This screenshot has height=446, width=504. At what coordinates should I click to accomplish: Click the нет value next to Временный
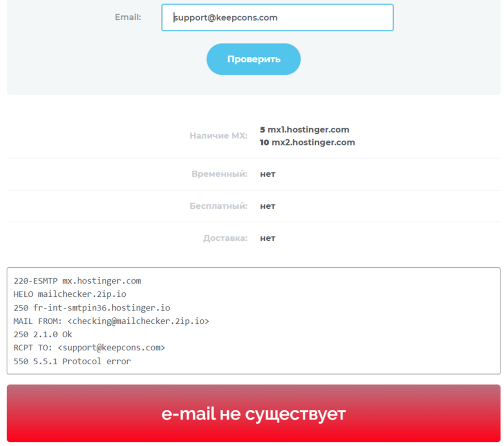(268, 174)
